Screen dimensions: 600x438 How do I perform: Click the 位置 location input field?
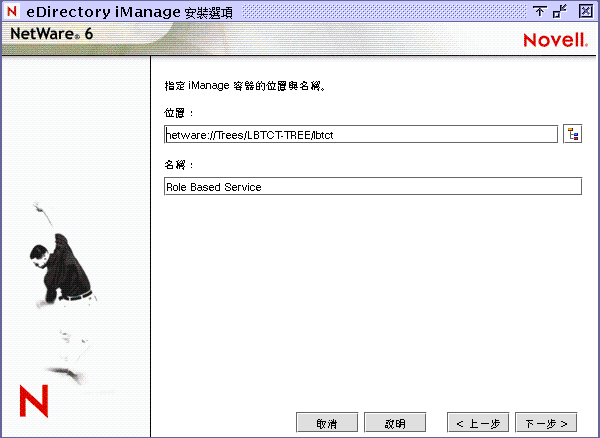361,135
